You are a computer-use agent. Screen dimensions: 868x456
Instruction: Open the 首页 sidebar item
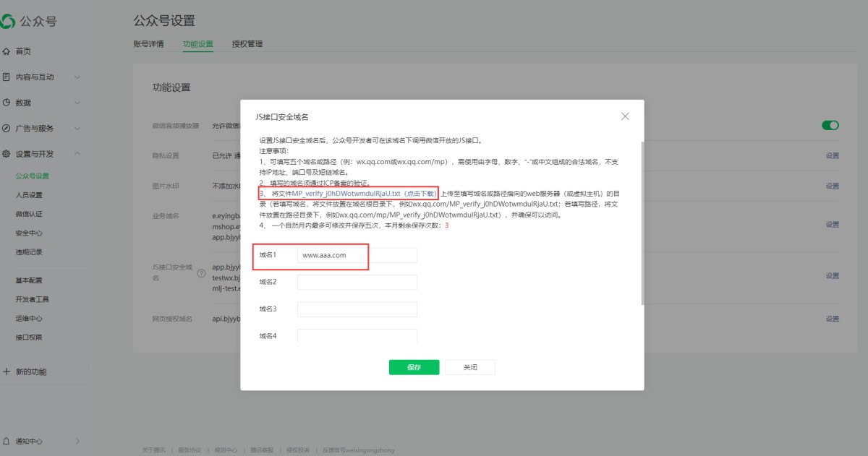tap(23, 51)
